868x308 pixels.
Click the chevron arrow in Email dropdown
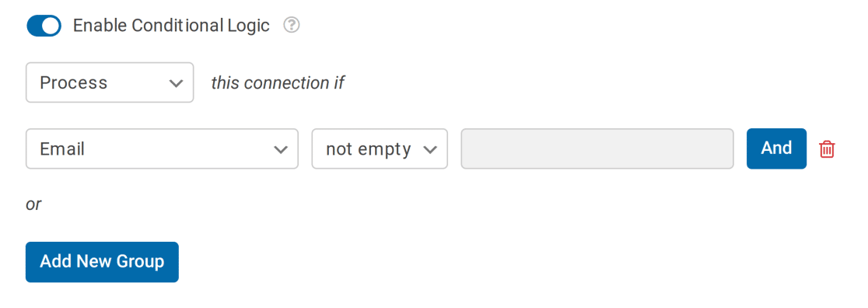click(x=281, y=149)
